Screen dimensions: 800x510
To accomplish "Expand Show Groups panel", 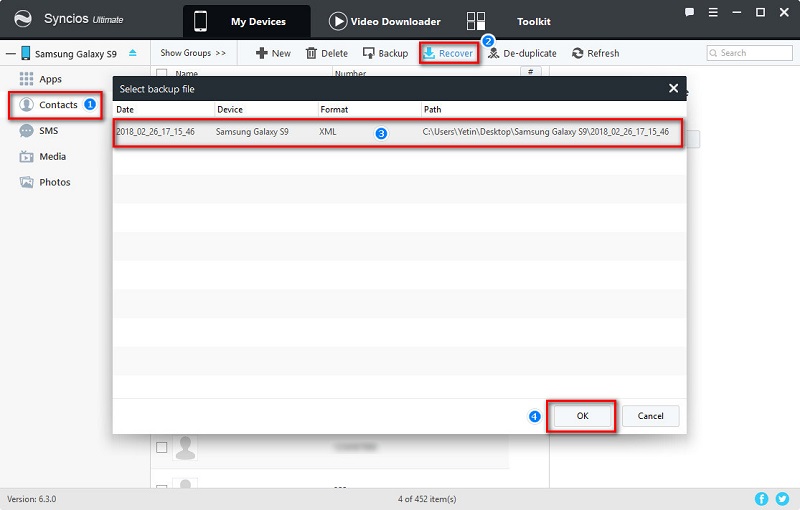I will click(x=193, y=53).
